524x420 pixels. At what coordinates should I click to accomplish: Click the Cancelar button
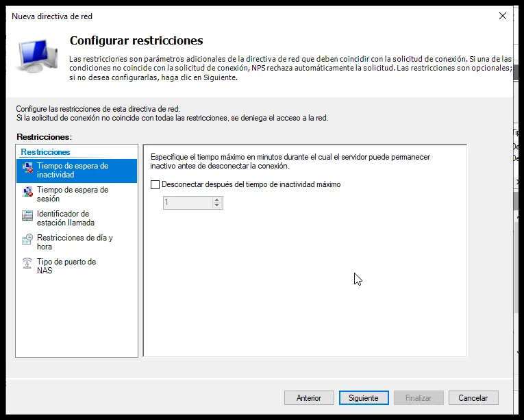[473, 398]
